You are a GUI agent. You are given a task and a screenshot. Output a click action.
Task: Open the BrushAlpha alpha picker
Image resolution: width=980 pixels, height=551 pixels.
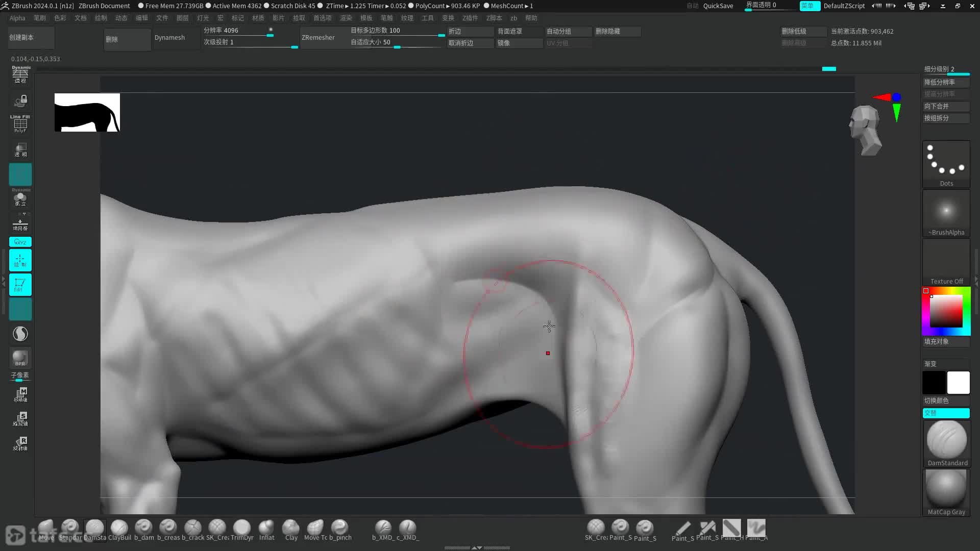[946, 213]
